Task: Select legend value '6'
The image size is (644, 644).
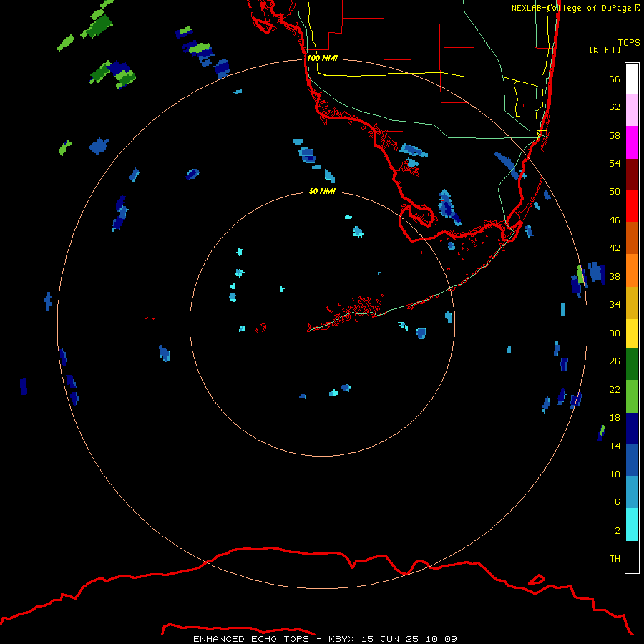Action: tap(618, 502)
